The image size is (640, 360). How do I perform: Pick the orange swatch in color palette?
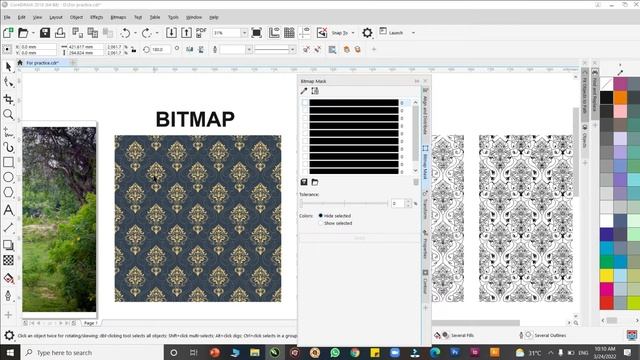[x=620, y=97]
